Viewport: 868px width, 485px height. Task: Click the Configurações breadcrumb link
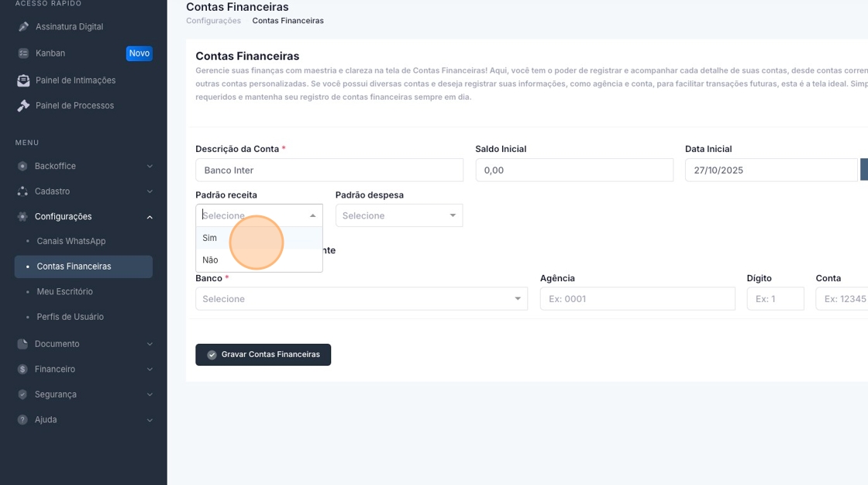(x=213, y=21)
